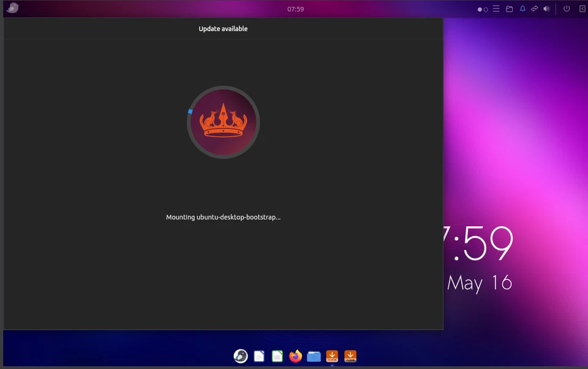Click the distro logo in the top-left corner

(12, 8)
